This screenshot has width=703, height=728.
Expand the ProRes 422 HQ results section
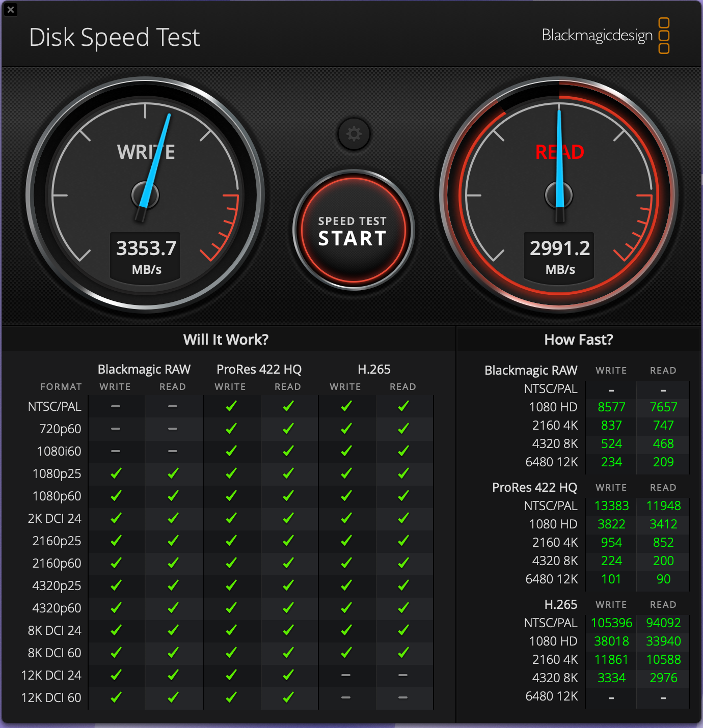534,487
